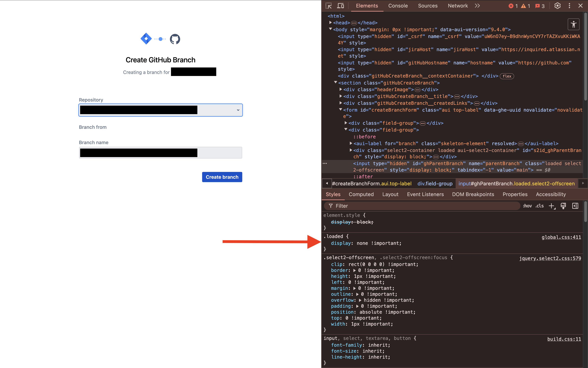Open the Accessibility pane tab
The image size is (588, 368).
click(551, 194)
